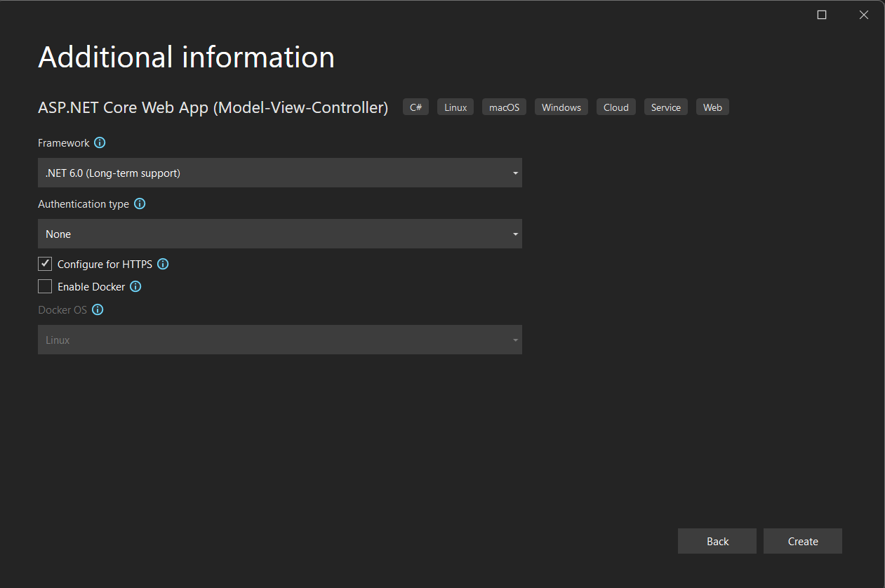The image size is (885, 588).
Task: Uncheck Configure for HTTPS
Action: point(45,264)
